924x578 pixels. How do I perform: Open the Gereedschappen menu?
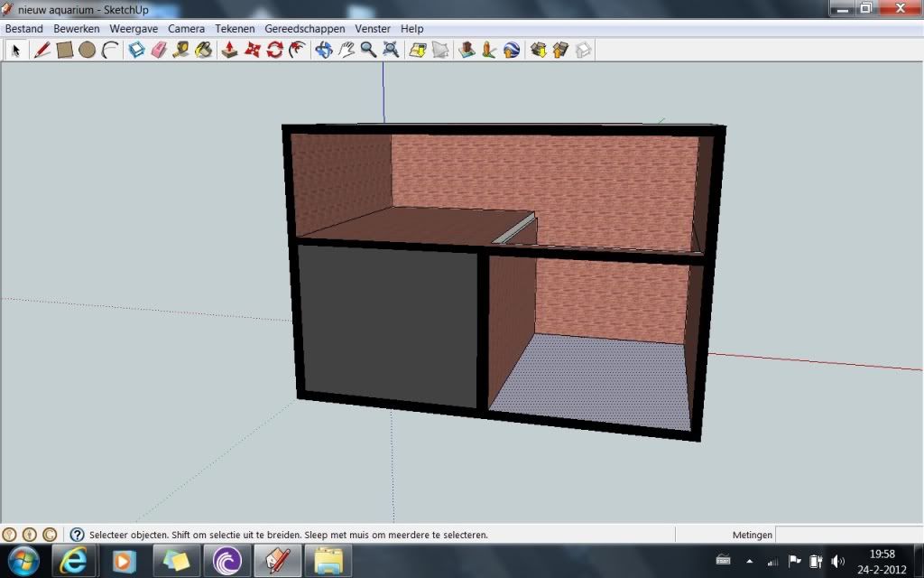(304, 29)
